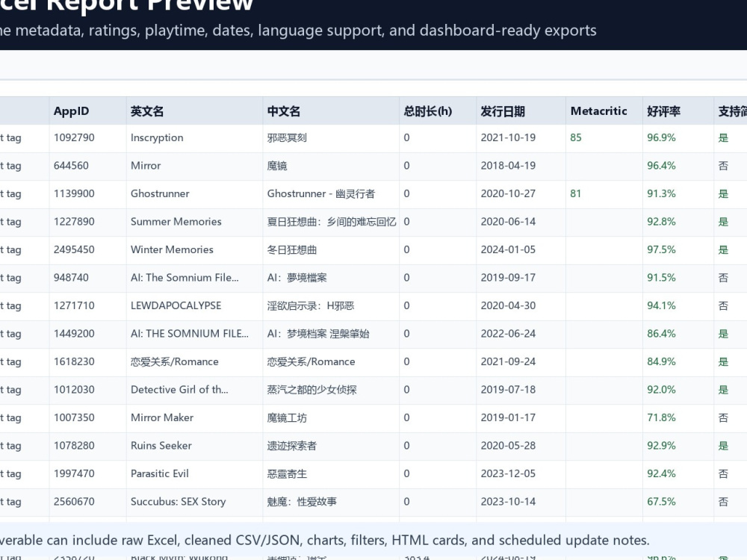Click AppID 948740

pyautogui.click(x=71, y=278)
